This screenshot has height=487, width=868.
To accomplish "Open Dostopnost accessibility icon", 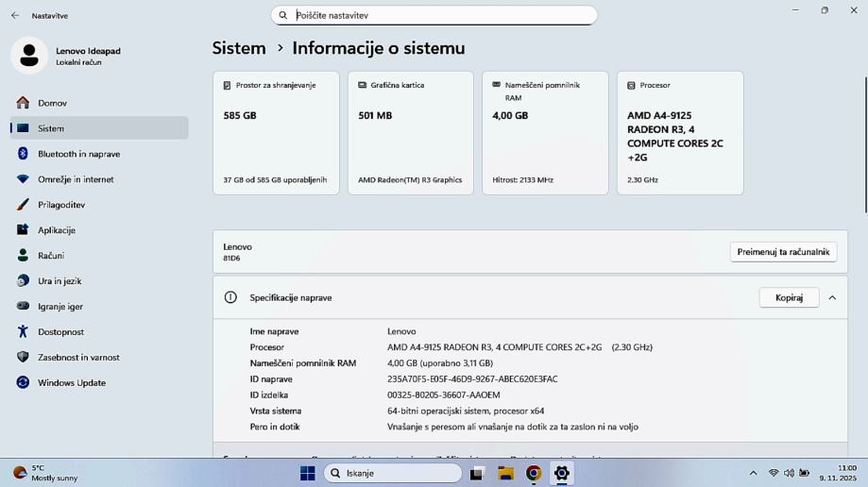I will tap(23, 331).
